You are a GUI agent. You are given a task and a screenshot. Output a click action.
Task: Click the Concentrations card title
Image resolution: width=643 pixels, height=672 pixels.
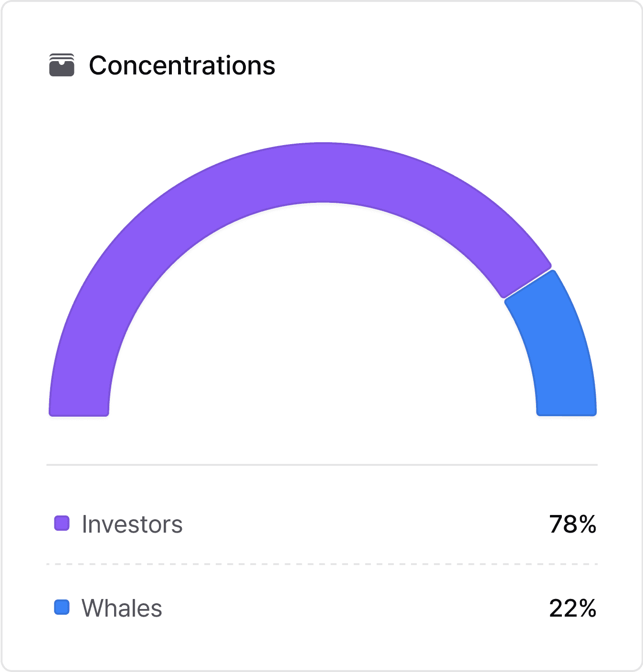182,65
